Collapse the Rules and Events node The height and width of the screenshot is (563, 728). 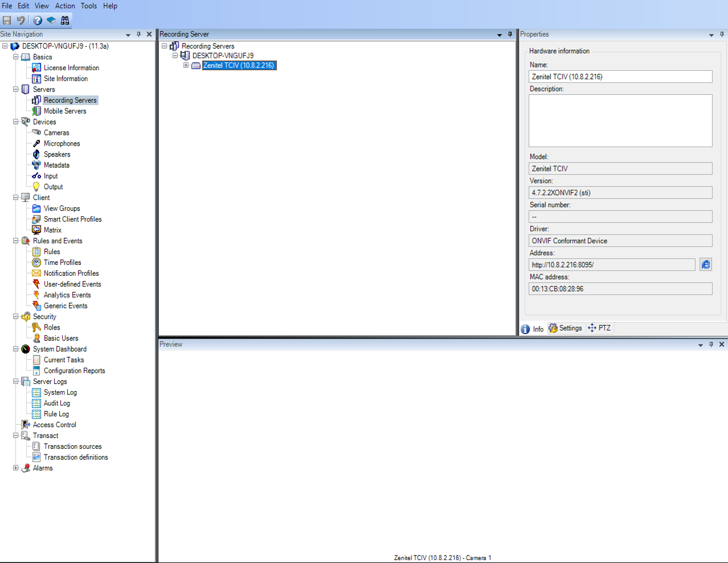(x=16, y=241)
